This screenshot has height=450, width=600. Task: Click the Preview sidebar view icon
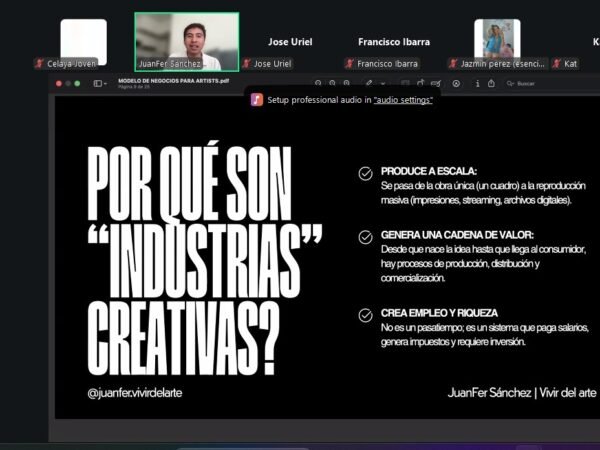coord(96,83)
